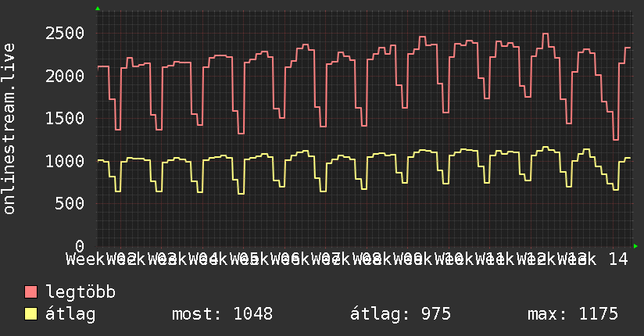Click the 'átlag: 975' statistic text

point(401,314)
